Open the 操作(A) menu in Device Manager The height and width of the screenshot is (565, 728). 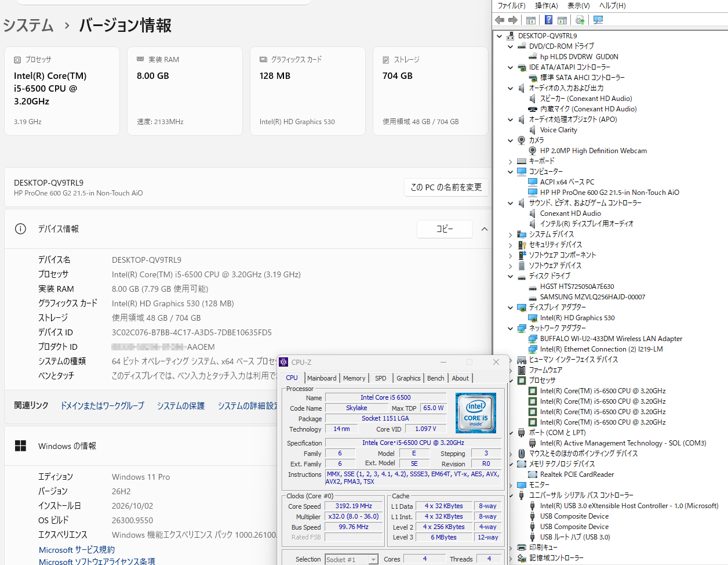[546, 6]
